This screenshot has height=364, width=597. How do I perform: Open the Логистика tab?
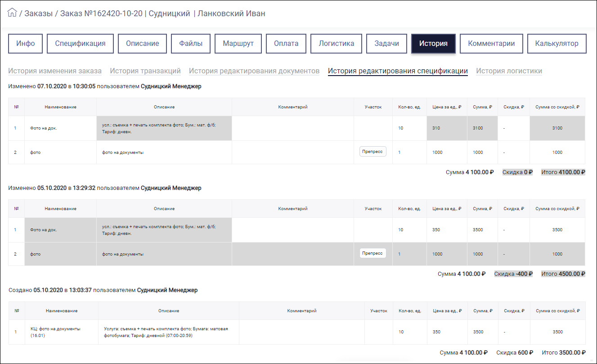coord(337,44)
